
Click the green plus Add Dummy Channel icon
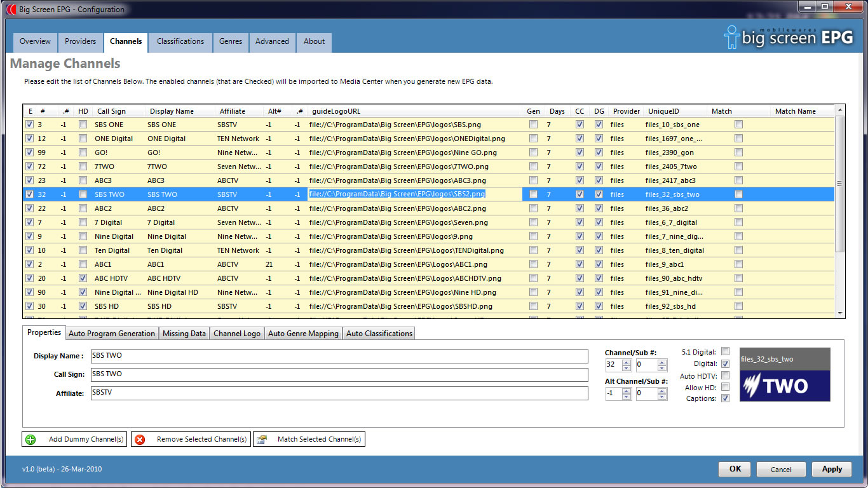tap(30, 439)
